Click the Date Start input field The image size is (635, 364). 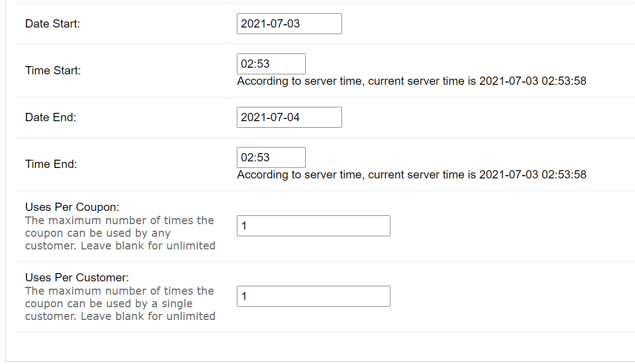coord(289,24)
